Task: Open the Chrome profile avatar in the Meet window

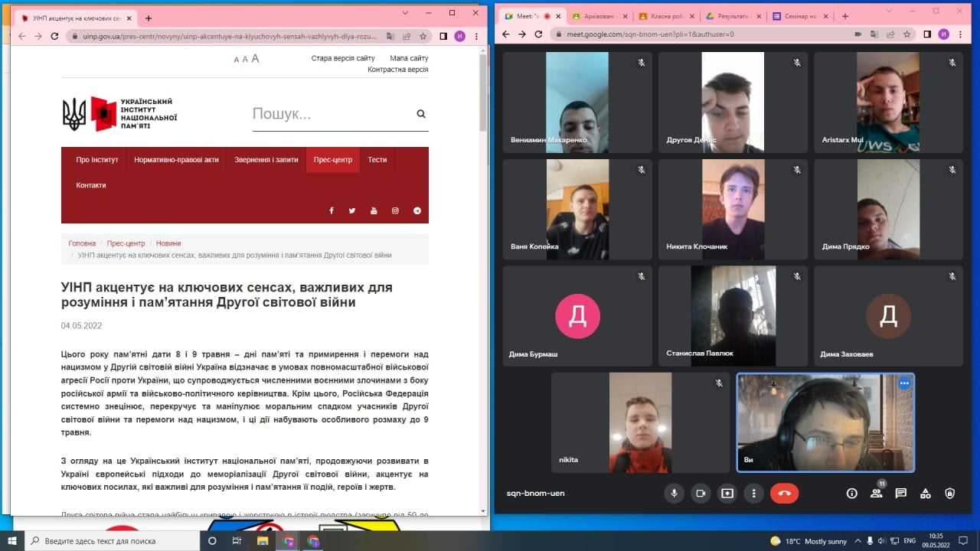Action: [x=944, y=34]
